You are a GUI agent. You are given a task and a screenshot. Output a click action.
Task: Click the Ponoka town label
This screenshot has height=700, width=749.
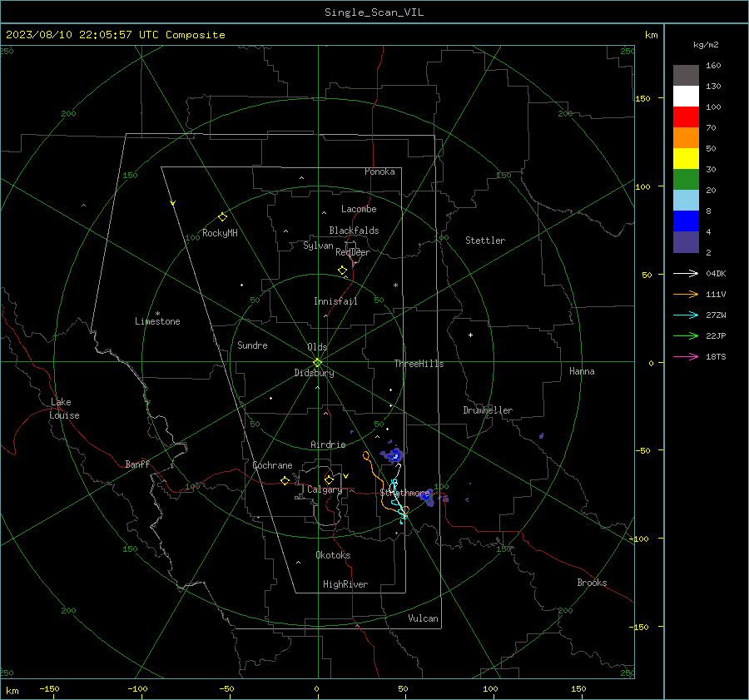(379, 171)
